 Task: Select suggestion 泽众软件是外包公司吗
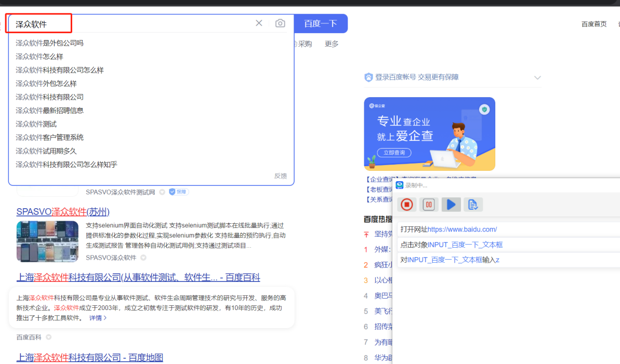[49, 43]
